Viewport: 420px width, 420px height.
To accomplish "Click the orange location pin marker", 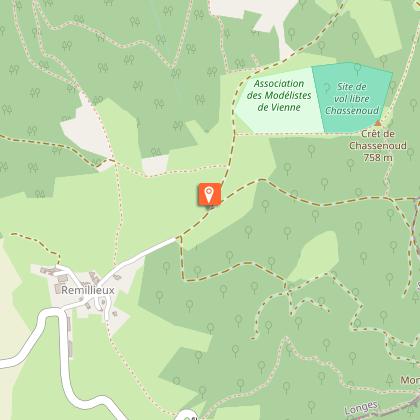I will [209, 194].
